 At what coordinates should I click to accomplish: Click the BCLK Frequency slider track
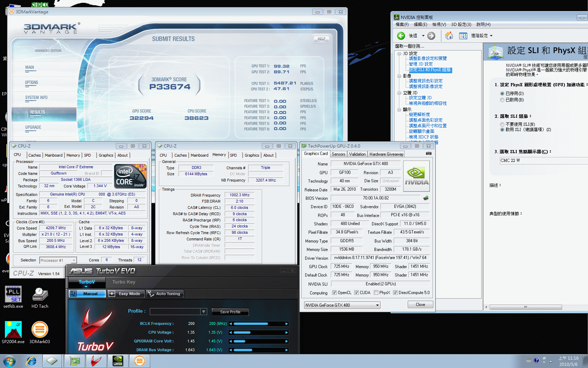(x=259, y=324)
